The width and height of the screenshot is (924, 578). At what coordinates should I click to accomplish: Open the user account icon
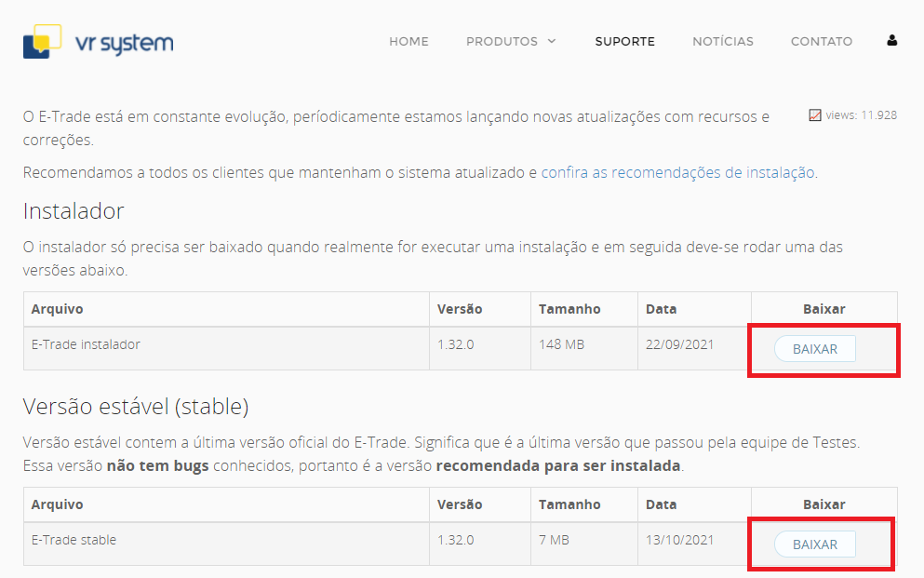tap(891, 41)
